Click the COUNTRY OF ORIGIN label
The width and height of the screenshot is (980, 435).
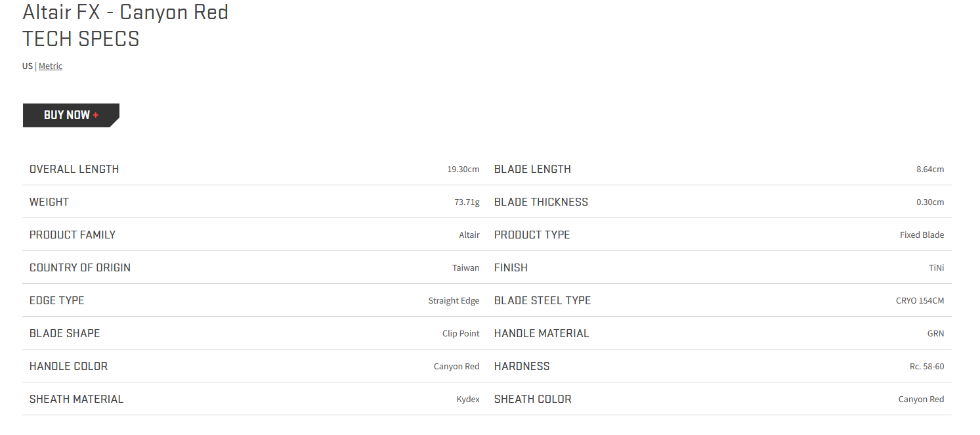(80, 267)
